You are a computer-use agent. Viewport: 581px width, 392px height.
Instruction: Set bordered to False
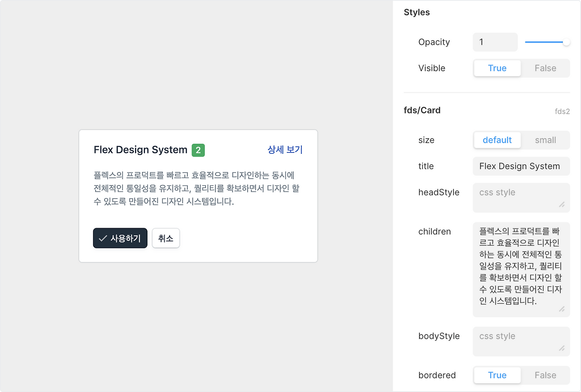coord(545,375)
